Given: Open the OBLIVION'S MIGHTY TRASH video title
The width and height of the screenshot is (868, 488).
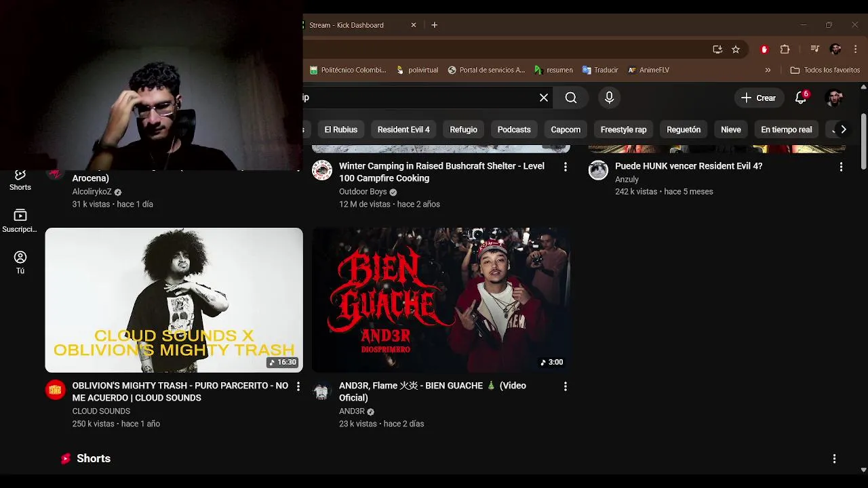Looking at the screenshot, I should coord(180,392).
